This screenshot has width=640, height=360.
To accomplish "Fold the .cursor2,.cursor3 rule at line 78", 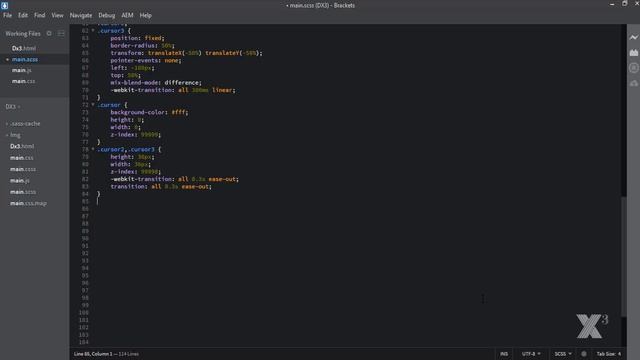I will (93, 149).
